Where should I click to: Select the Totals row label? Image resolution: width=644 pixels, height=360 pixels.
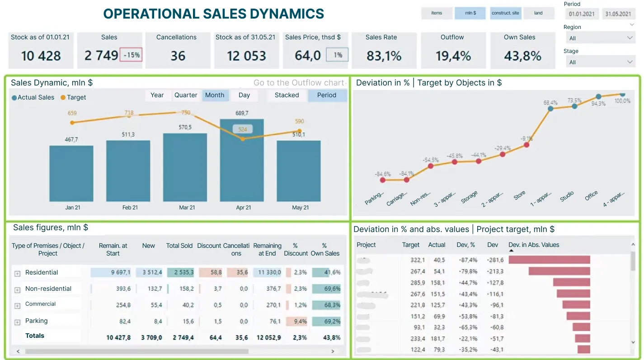point(35,336)
